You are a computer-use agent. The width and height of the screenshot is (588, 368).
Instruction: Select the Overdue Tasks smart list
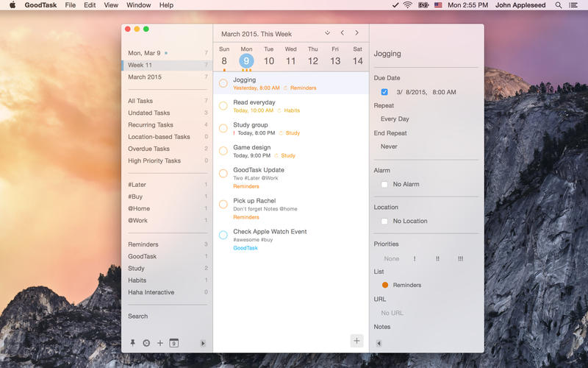click(x=148, y=149)
